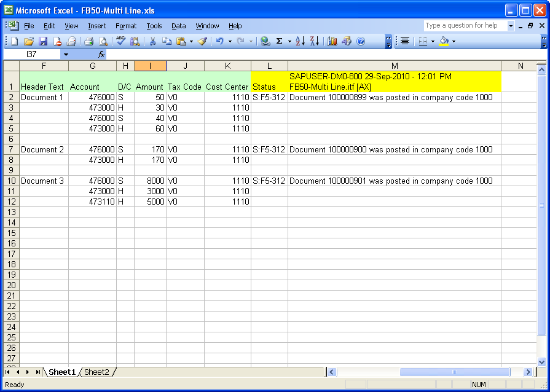This screenshot has width=550, height=392.
Task: Click the Sort Ascending icon
Action: 300,41
